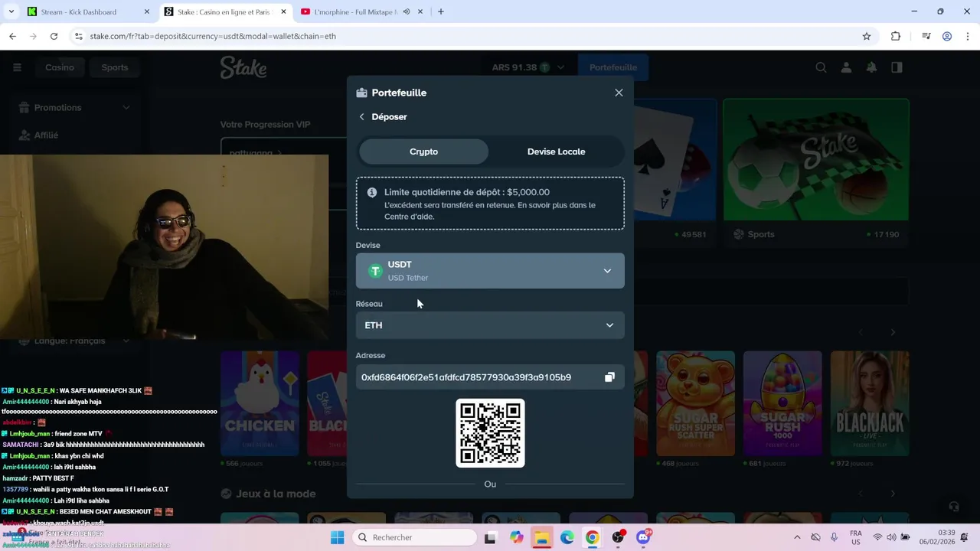This screenshot has height=551, width=980.
Task: Close the Stream - Kick Dashboard tab
Action: (x=147, y=11)
